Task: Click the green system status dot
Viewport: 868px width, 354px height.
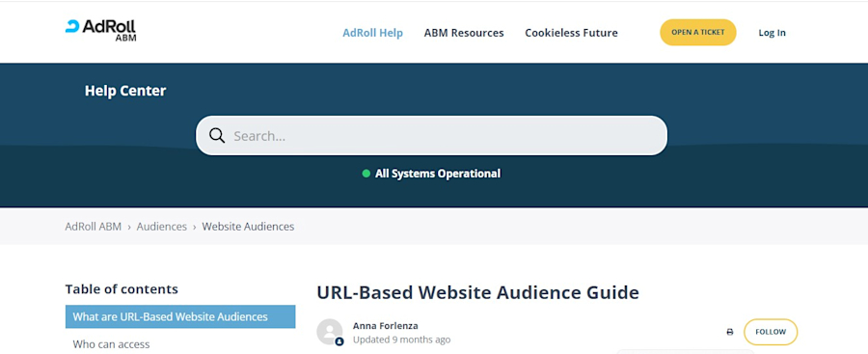Action: click(x=366, y=174)
